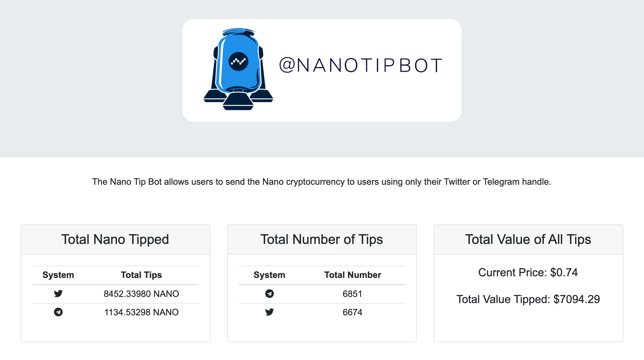Click Twitter icon in Total Nano Tipped table

58,294
